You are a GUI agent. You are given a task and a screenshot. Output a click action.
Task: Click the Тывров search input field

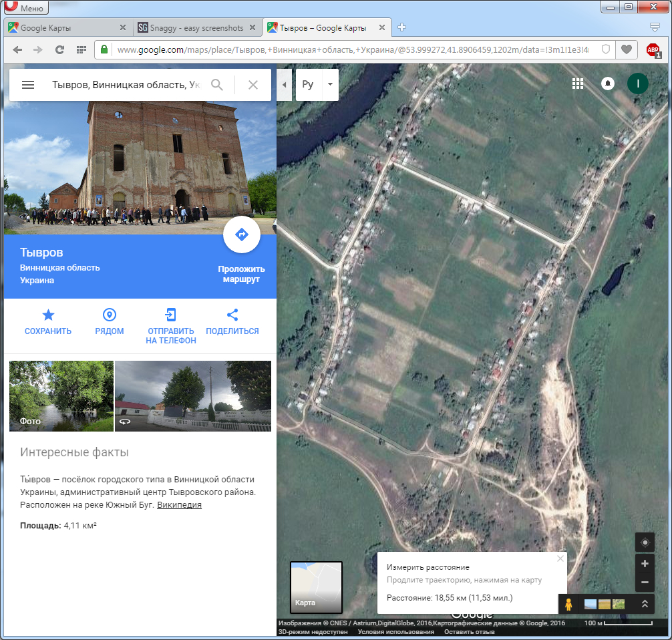point(126,85)
